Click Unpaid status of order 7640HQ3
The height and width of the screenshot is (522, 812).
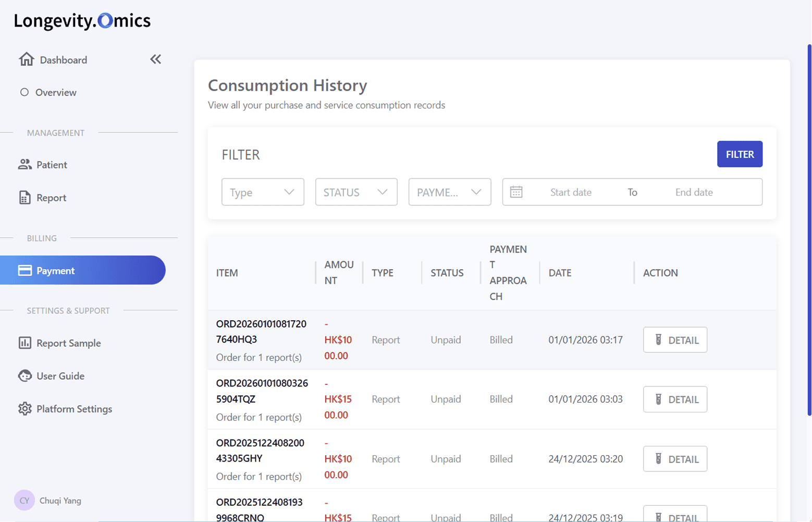coord(446,340)
